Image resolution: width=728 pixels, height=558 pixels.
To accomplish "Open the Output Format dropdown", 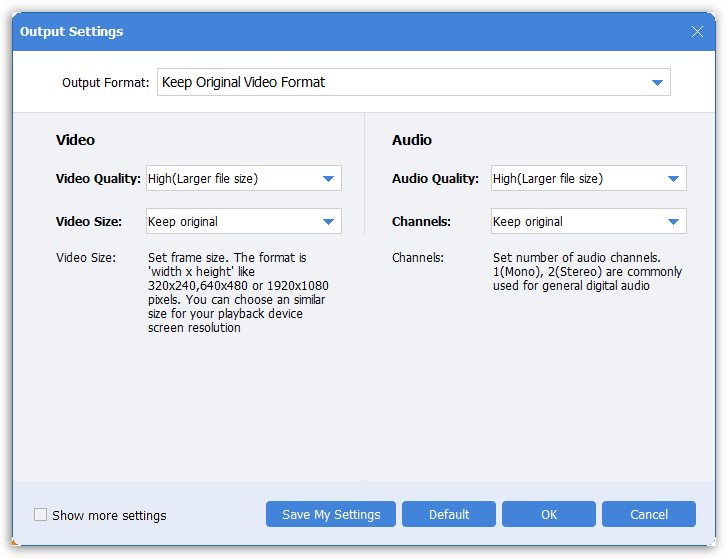I will click(414, 82).
